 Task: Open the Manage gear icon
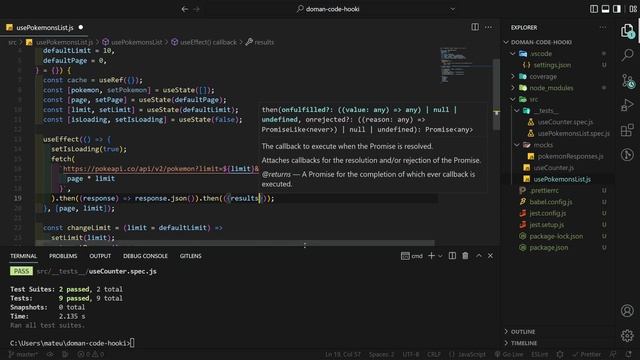click(627, 336)
